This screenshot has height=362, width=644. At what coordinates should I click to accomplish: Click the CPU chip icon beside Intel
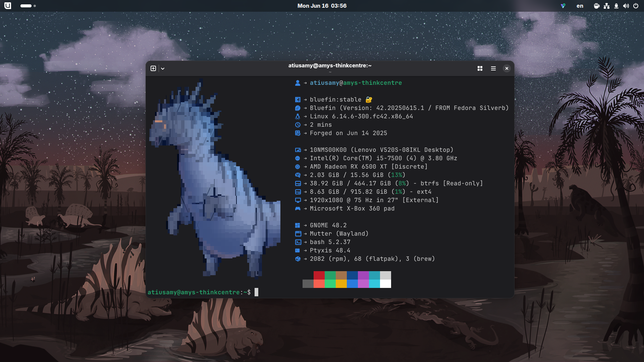point(298,158)
